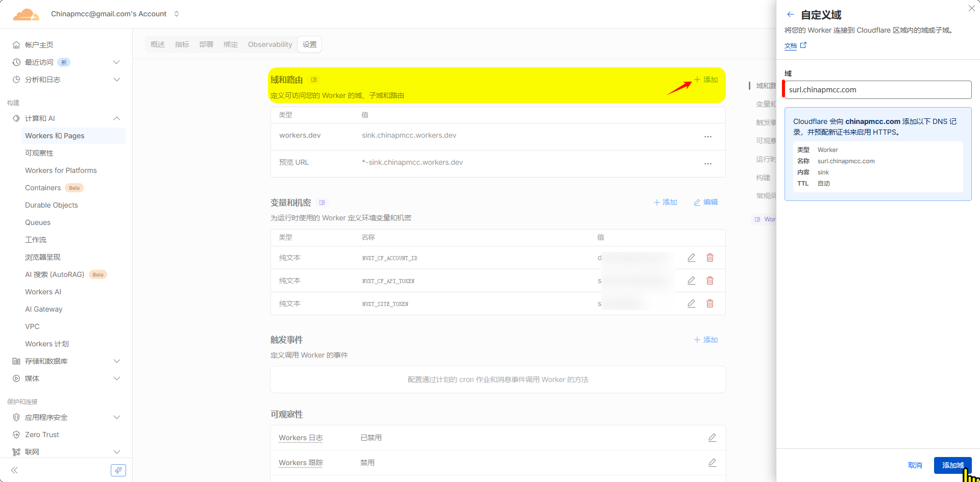Open the account switcher dropdown
Image resolution: width=980 pixels, height=482 pixels.
coord(177,14)
